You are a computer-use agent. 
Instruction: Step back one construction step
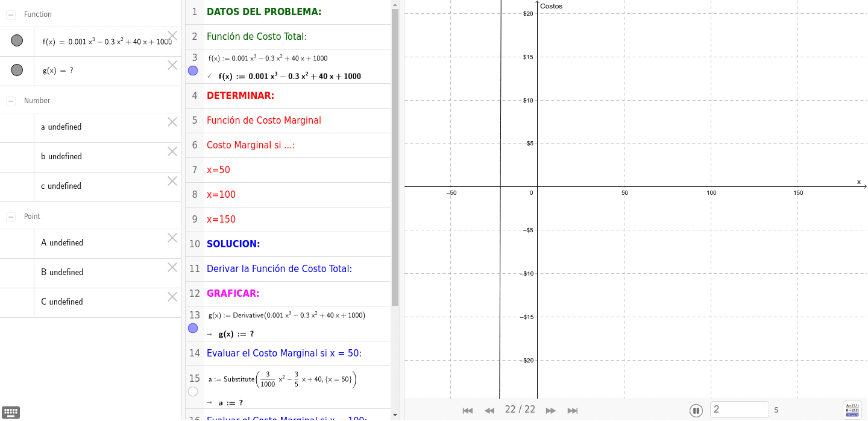pos(489,410)
